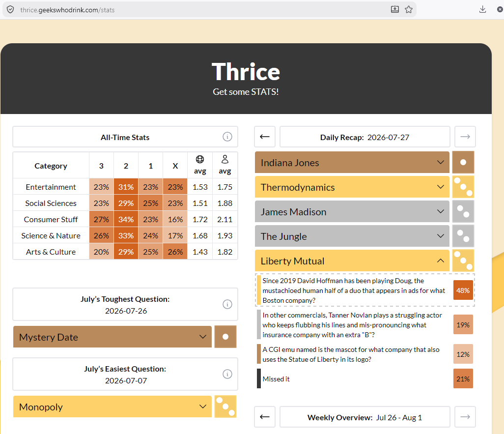Click Mystery Date one-dot score tile
504x434 pixels.
click(x=225, y=337)
